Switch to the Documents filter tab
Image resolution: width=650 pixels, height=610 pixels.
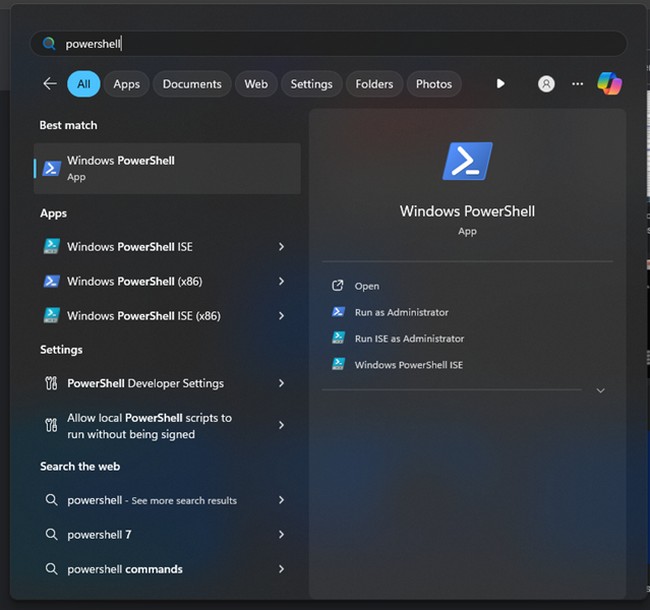192,84
